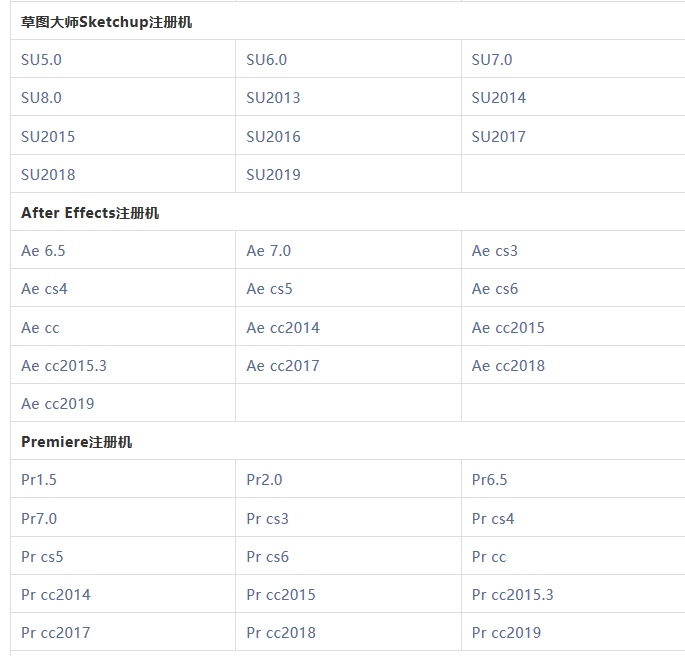Select the SU2017 entry
This screenshot has width=685, height=656.
click(x=498, y=137)
